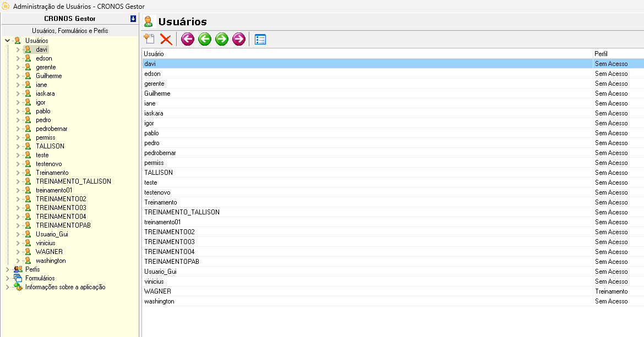Screen dimensions: 644x337
Task: Select TREINAMENTO03 in the left tree
Action: coord(61,208)
